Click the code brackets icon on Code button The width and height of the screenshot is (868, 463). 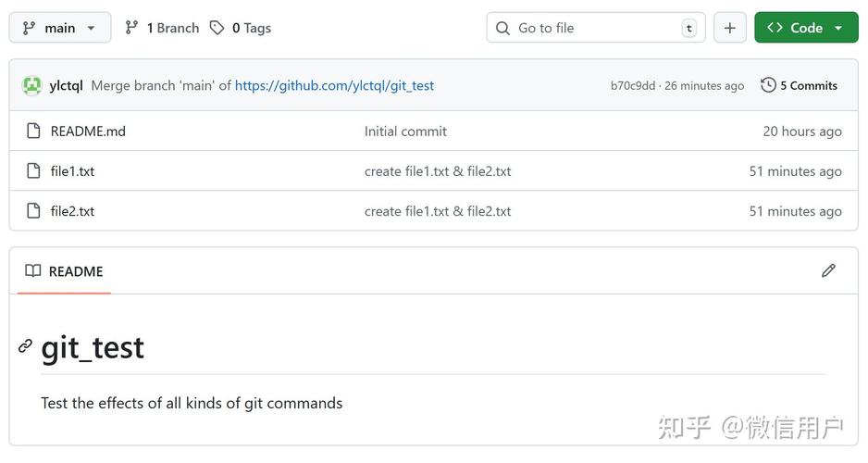(775, 28)
